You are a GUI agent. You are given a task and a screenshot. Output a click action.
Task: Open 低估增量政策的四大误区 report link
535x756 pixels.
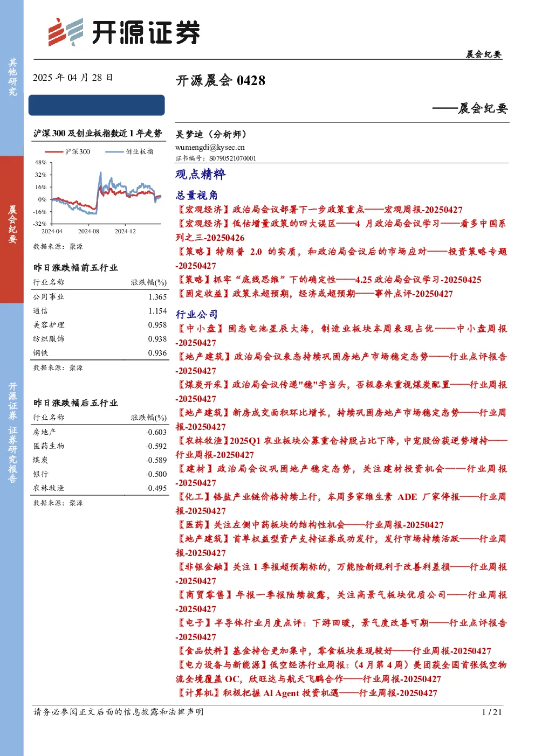pos(341,231)
